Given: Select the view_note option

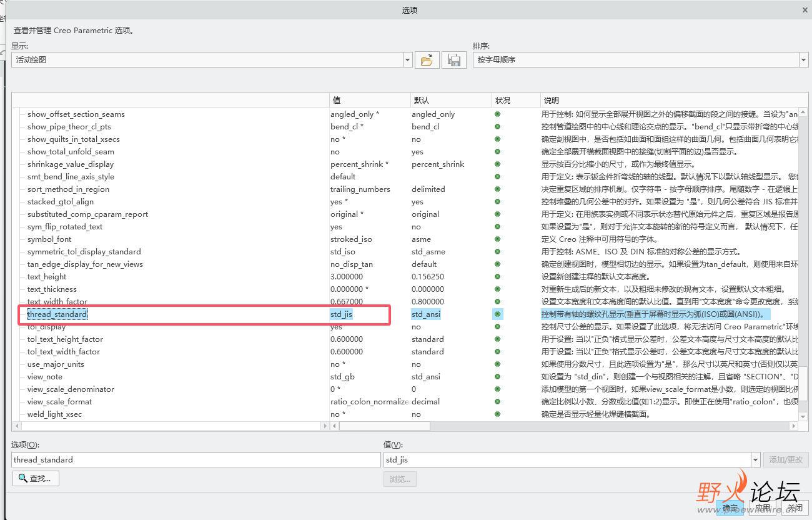Looking at the screenshot, I should click(x=45, y=377).
